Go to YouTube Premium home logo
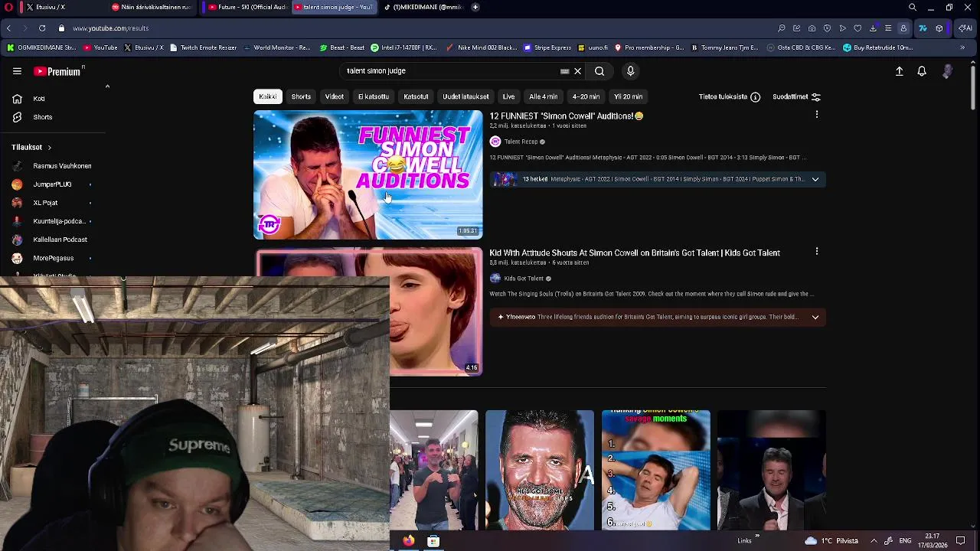 57,71
